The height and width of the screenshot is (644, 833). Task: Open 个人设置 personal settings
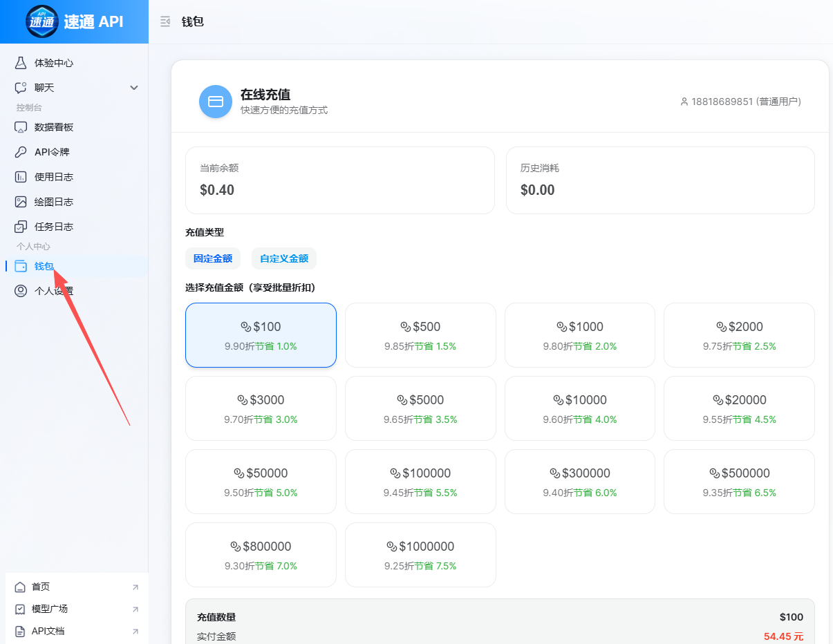48,290
